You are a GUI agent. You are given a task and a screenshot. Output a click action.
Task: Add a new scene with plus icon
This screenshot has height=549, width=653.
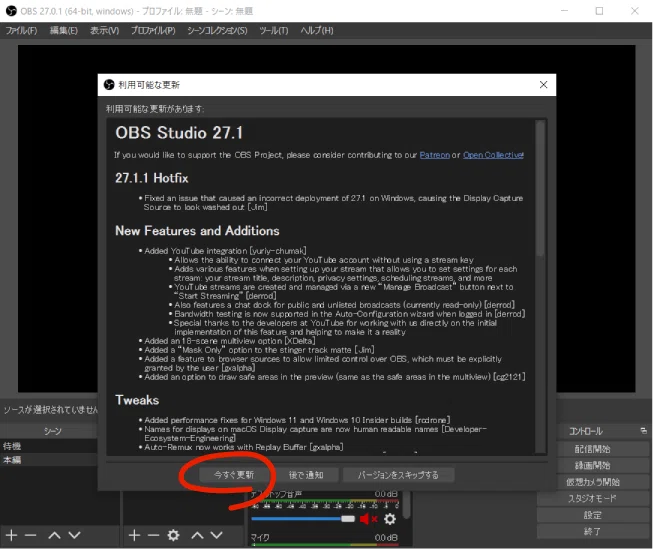tap(11, 535)
